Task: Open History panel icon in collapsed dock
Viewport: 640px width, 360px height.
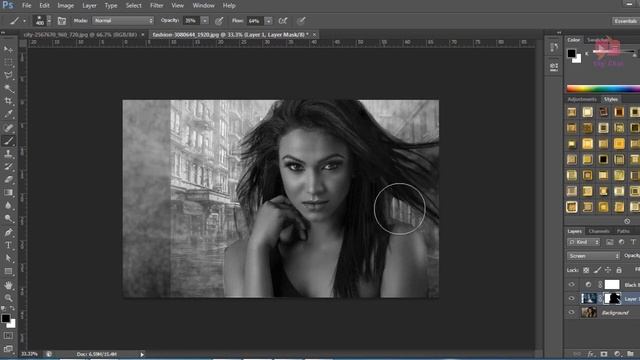Action: tap(554, 48)
